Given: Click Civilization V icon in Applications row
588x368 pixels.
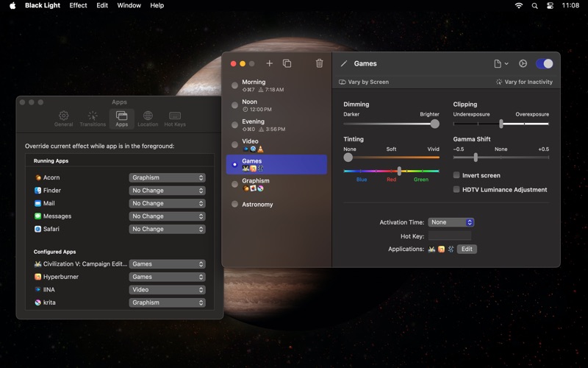Looking at the screenshot, I should 431,249.
